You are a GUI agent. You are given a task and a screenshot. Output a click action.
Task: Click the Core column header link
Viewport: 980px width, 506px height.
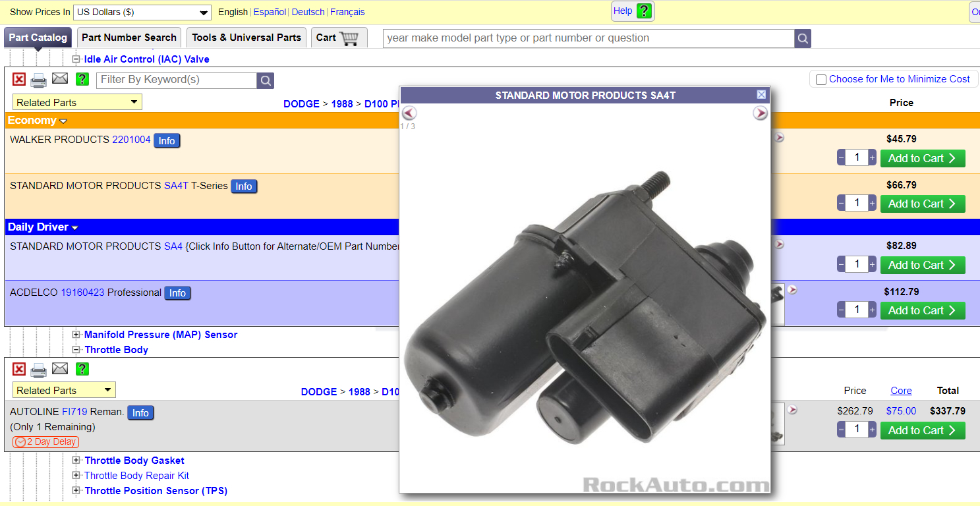tap(901, 391)
